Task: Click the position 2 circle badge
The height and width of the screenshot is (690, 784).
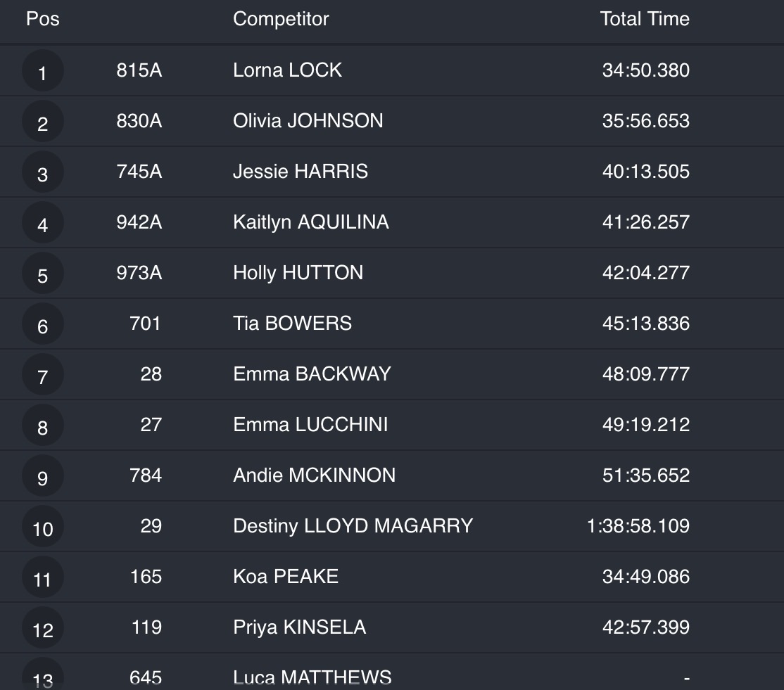Action: click(43, 122)
